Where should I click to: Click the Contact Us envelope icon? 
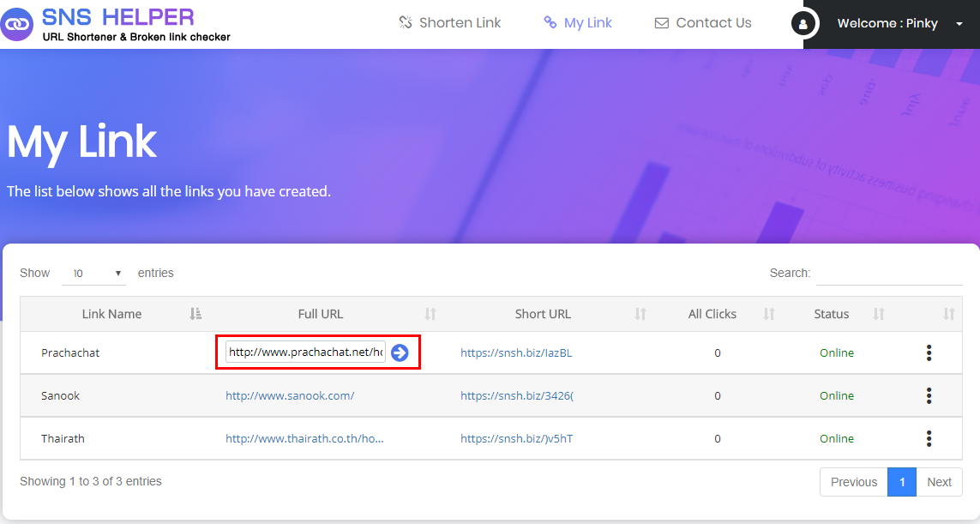click(661, 23)
